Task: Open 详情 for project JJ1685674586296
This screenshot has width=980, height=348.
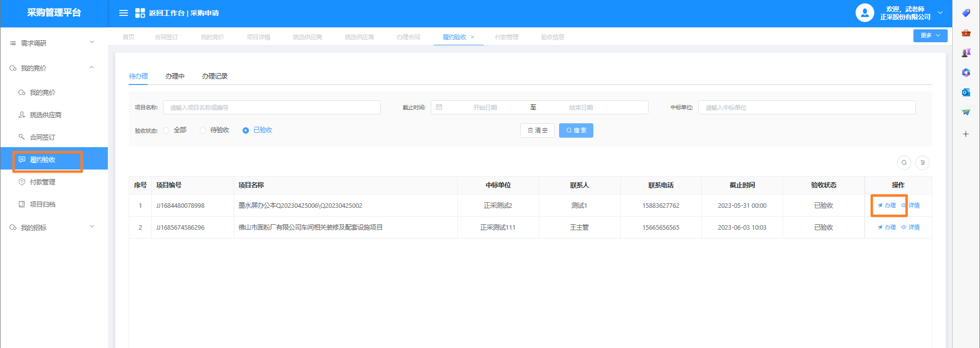Action: (x=910, y=227)
